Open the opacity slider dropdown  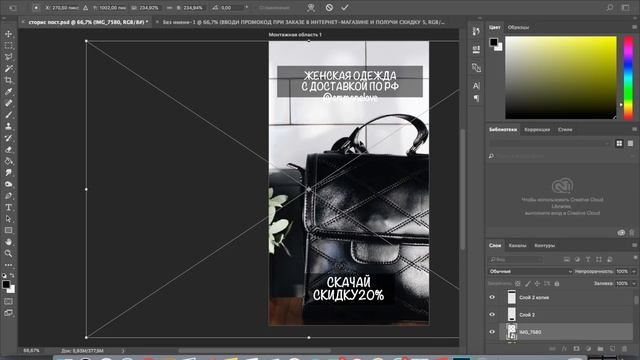634,271
